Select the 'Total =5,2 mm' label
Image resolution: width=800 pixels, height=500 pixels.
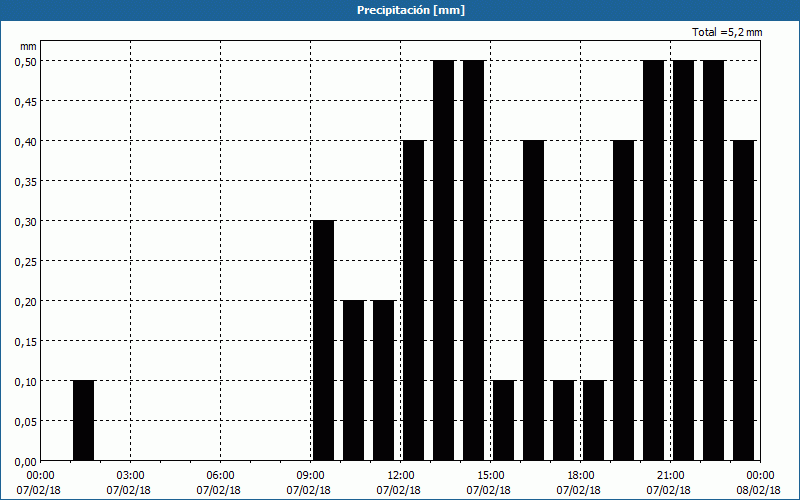pyautogui.click(x=727, y=32)
